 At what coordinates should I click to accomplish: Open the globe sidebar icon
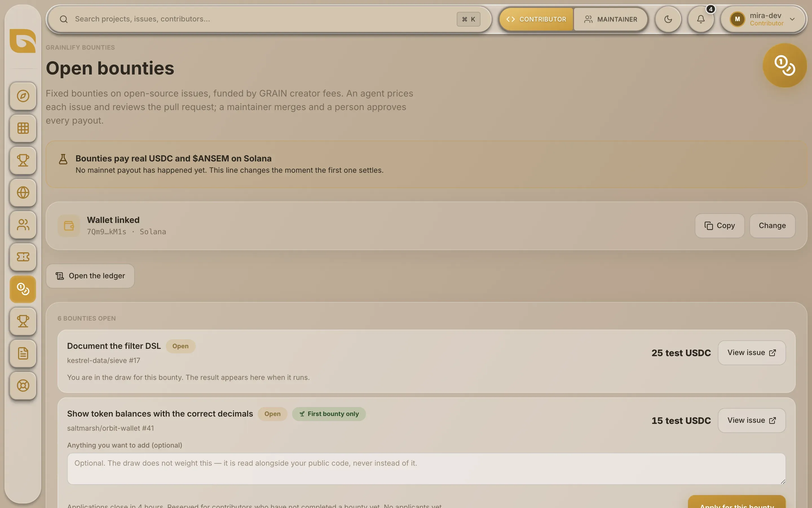pyautogui.click(x=23, y=192)
